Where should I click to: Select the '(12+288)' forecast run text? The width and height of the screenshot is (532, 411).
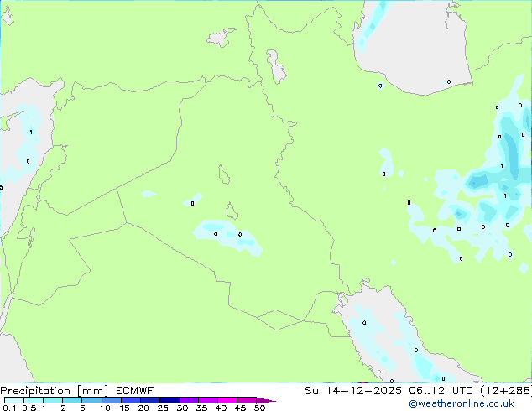[x=506, y=391]
